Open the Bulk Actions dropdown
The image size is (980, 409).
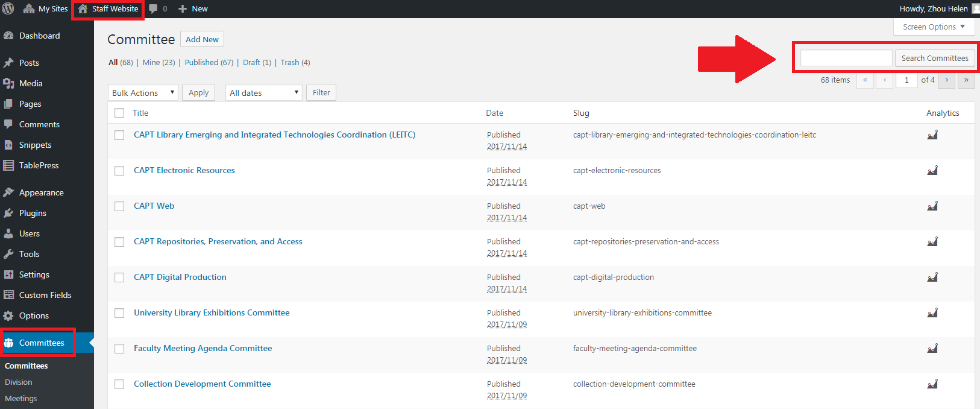(143, 93)
